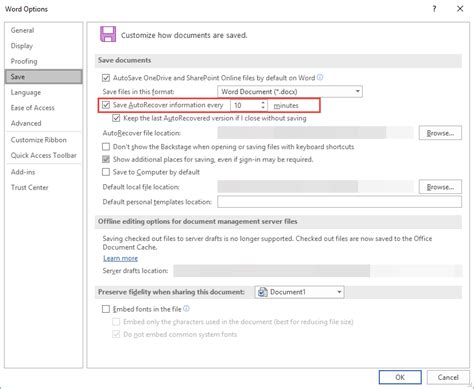Dismiss dialog with the Cancel button
The image size is (474, 389).
(448, 377)
